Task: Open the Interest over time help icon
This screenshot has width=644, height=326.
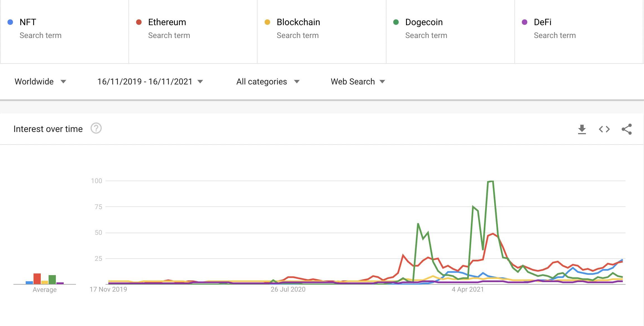Action: pos(96,129)
